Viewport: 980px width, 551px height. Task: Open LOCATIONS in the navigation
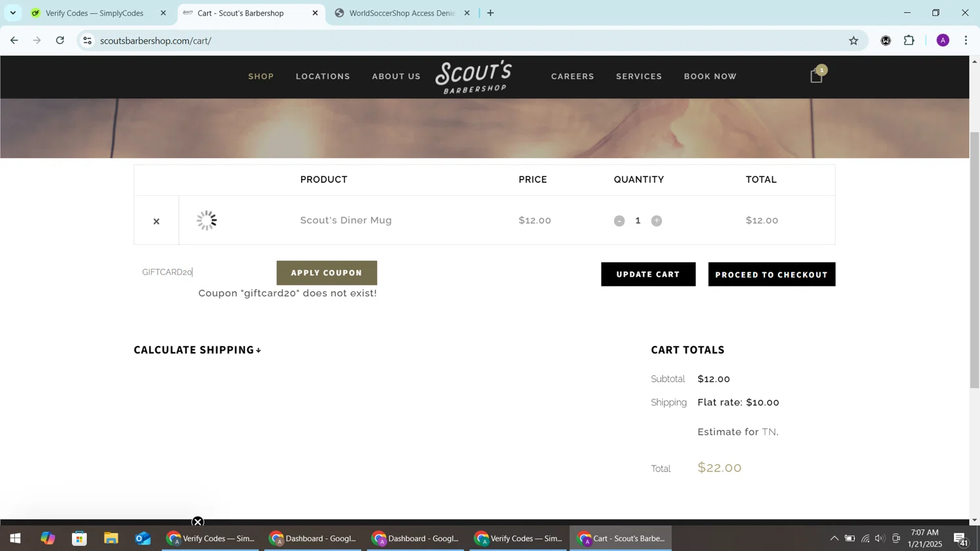tap(323, 76)
